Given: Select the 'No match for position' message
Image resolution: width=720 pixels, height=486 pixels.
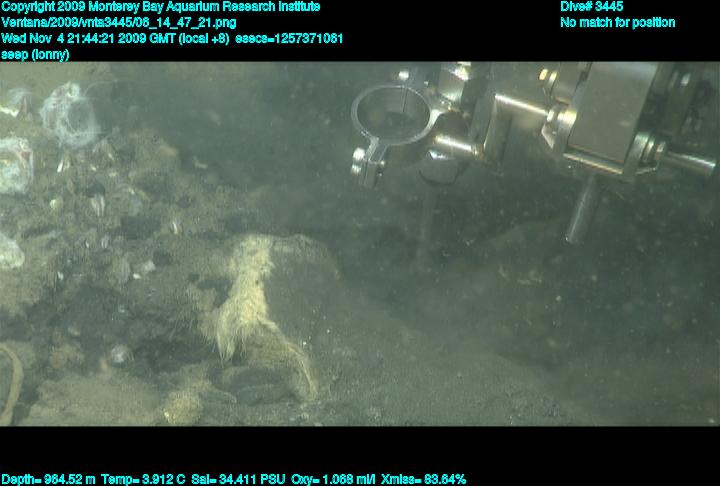Looking at the screenshot, I should pyautogui.click(x=618, y=23).
